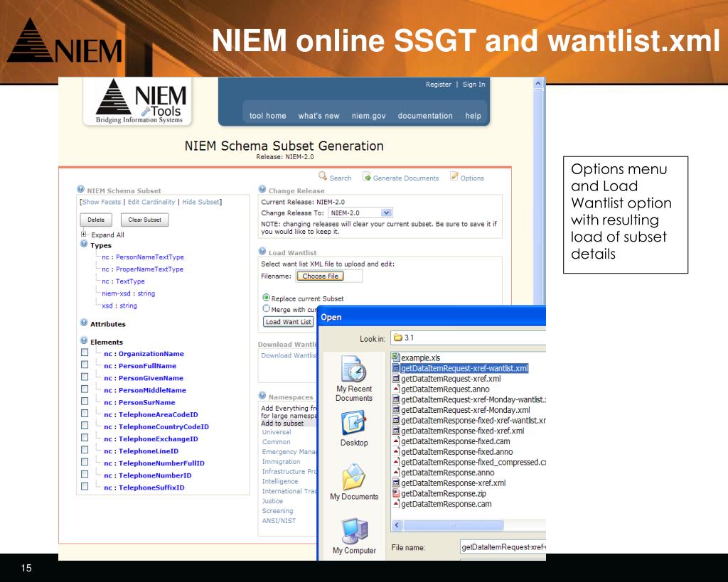Screen dimensions: 728x582
Task: Click help icon beside Change Release
Action: coord(262,189)
